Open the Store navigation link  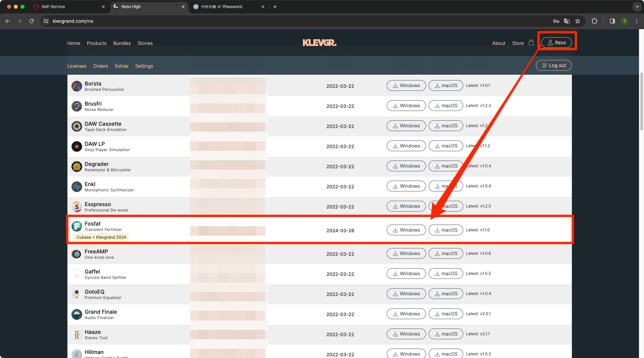click(x=518, y=43)
